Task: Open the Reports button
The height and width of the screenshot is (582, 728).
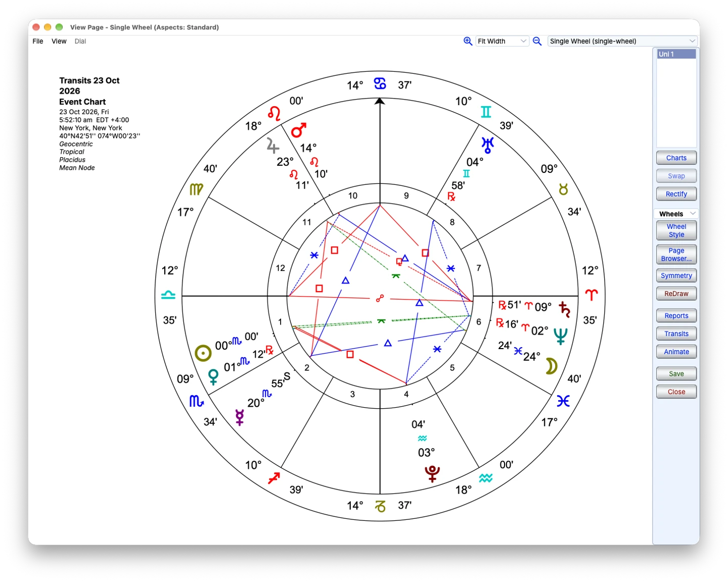Action: coord(676,316)
